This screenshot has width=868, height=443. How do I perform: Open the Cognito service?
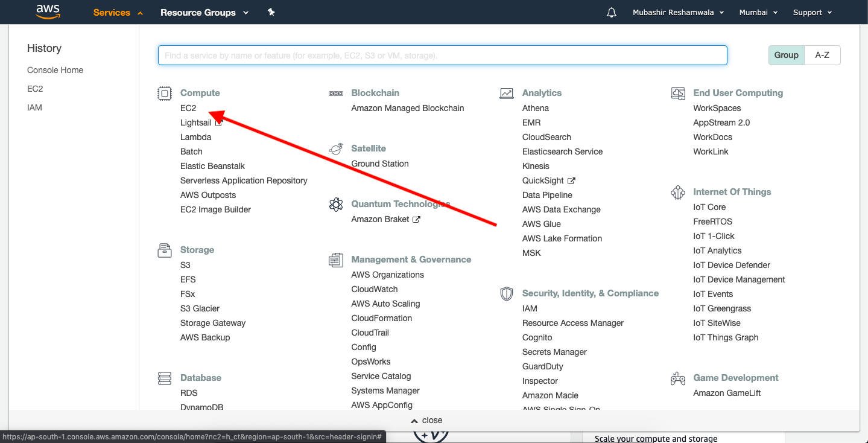(537, 337)
